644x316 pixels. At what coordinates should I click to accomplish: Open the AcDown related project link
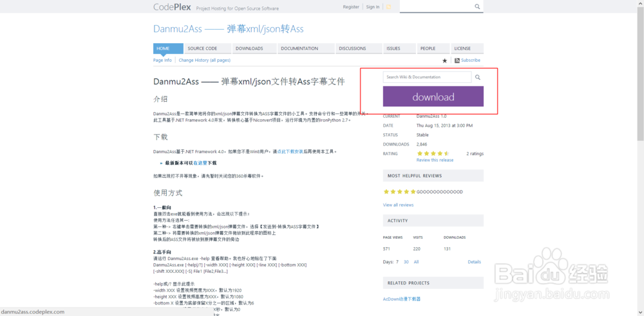click(402, 299)
